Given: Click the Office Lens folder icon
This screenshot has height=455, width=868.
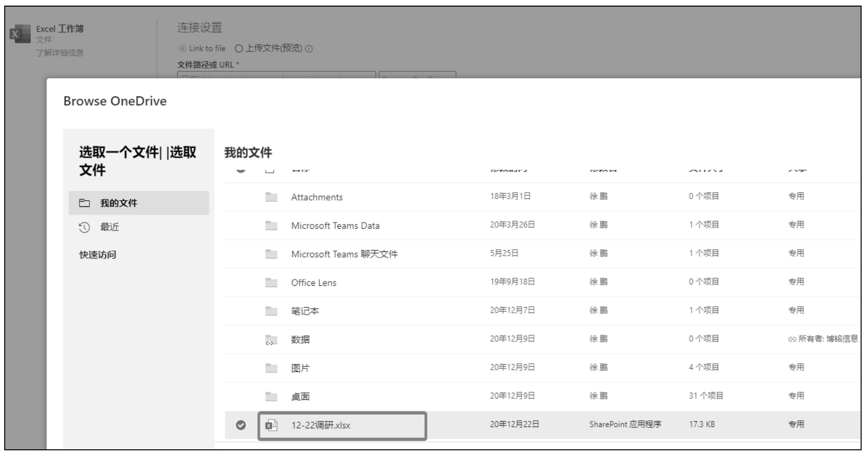Looking at the screenshot, I should point(271,282).
